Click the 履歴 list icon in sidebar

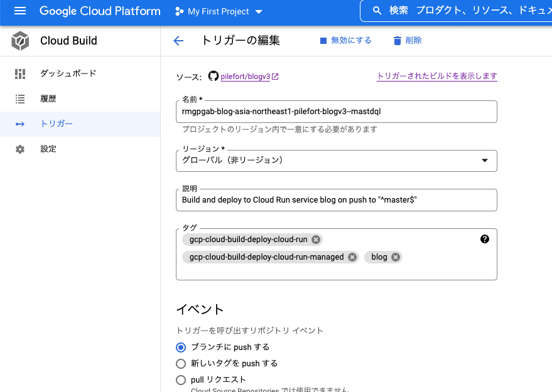point(19,98)
